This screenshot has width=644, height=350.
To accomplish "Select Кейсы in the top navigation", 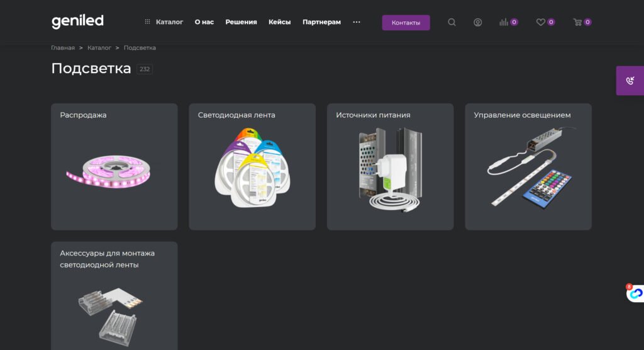I will (x=279, y=22).
